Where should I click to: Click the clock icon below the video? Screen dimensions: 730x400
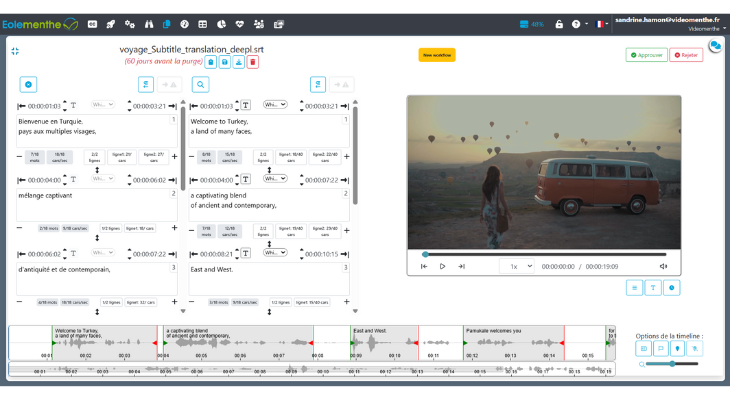[672, 287]
